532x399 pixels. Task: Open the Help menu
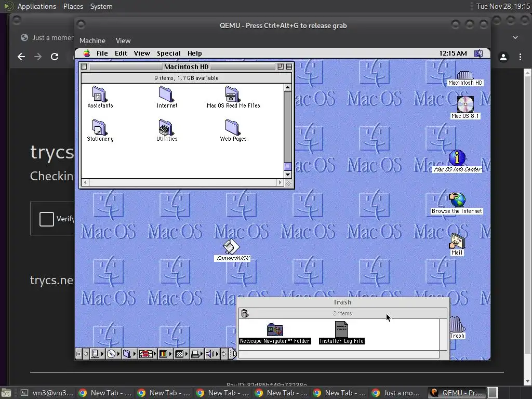[x=194, y=54]
